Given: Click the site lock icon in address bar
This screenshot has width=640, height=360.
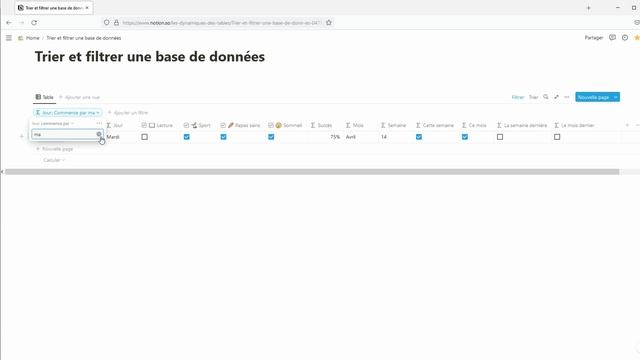Looking at the screenshot, I should (x=116, y=23).
